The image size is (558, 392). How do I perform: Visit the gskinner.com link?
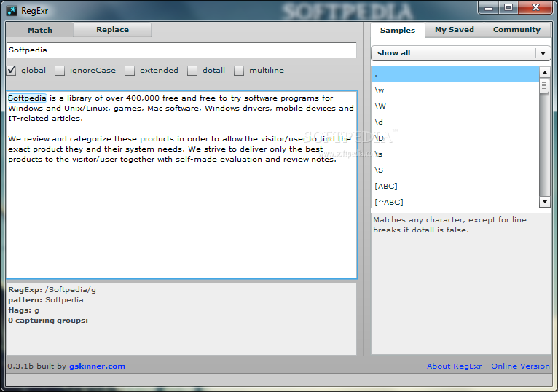97,366
